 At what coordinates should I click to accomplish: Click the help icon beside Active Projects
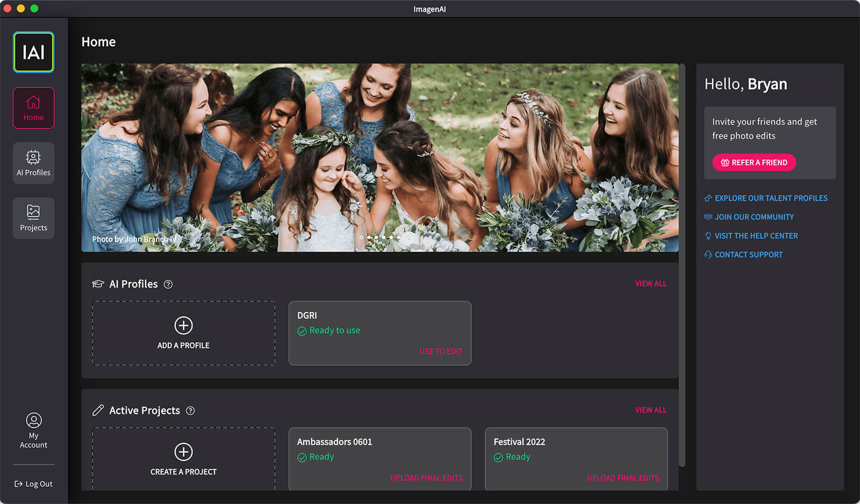tap(190, 411)
